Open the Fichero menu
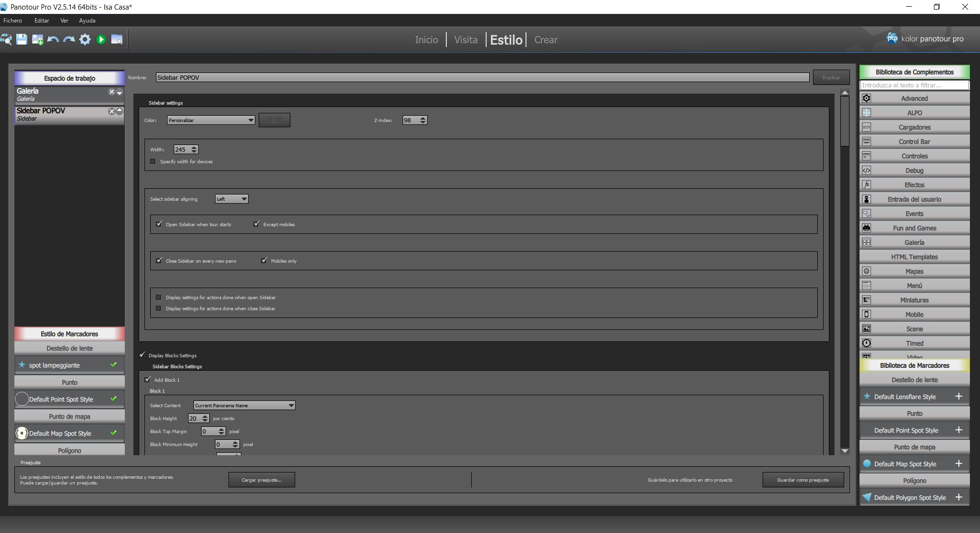Image resolution: width=980 pixels, height=533 pixels. point(12,21)
